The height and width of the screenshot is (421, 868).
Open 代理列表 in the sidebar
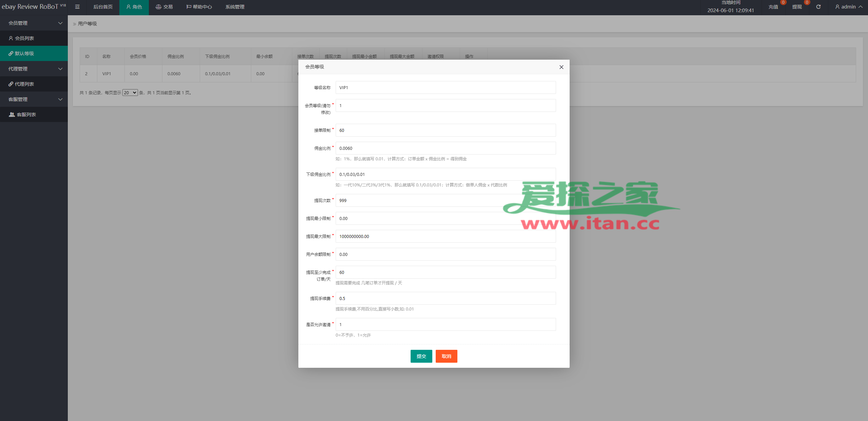[34, 84]
